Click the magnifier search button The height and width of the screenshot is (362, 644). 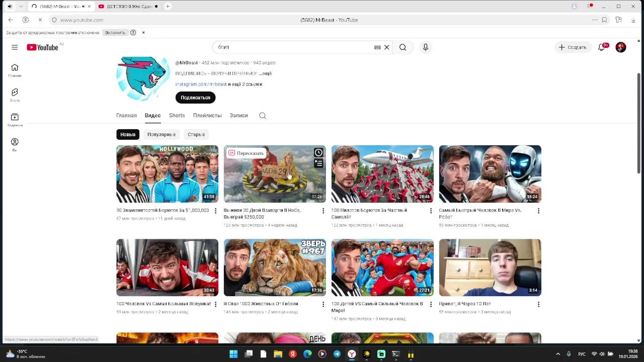[x=403, y=47]
